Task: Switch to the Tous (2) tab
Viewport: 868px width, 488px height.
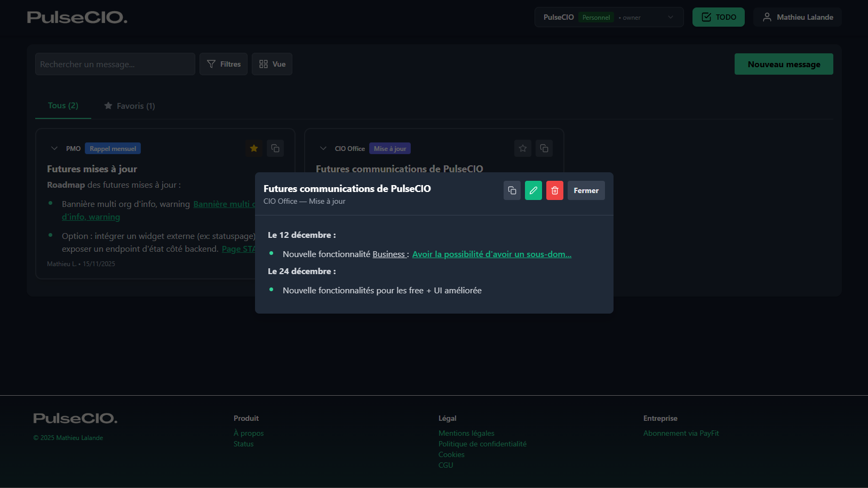Action: point(63,106)
